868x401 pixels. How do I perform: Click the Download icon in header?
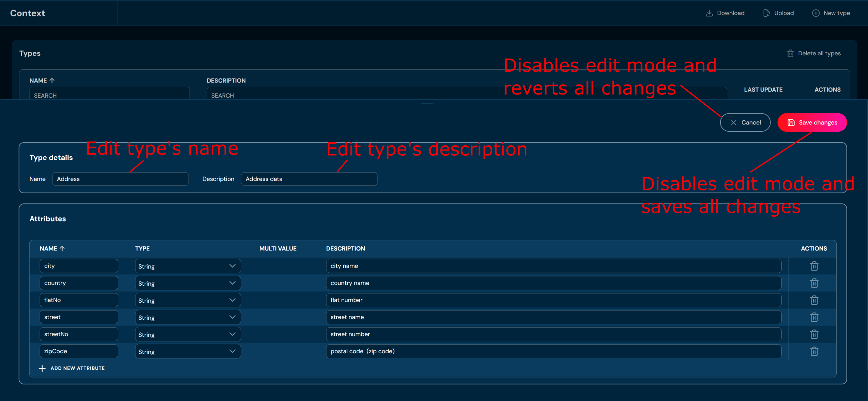pyautogui.click(x=709, y=13)
